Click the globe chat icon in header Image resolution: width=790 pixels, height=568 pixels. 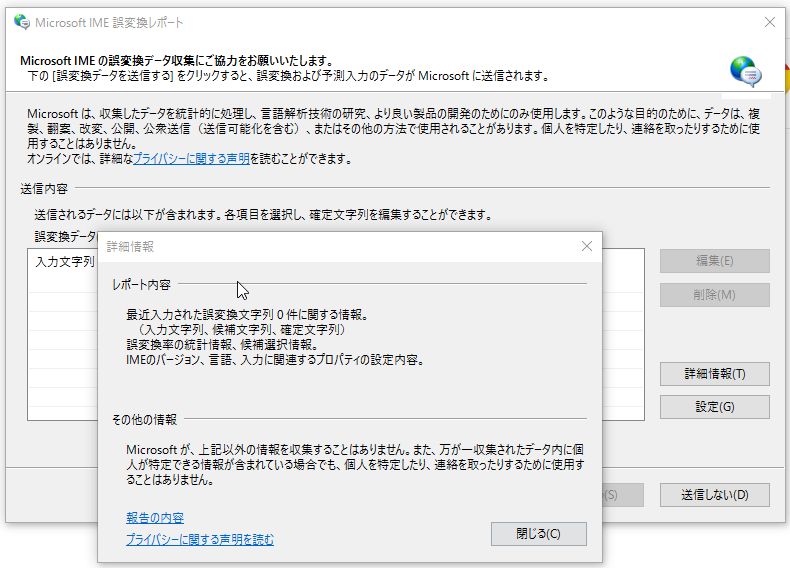[746, 72]
